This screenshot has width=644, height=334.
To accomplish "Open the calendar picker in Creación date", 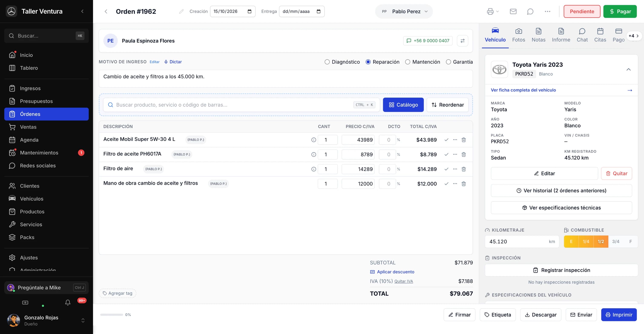I will 249,11.
